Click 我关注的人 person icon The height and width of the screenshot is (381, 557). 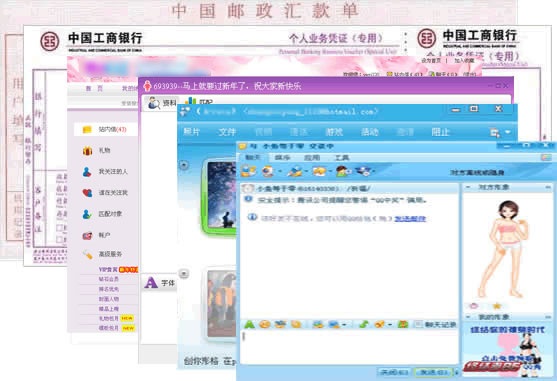pos(87,172)
